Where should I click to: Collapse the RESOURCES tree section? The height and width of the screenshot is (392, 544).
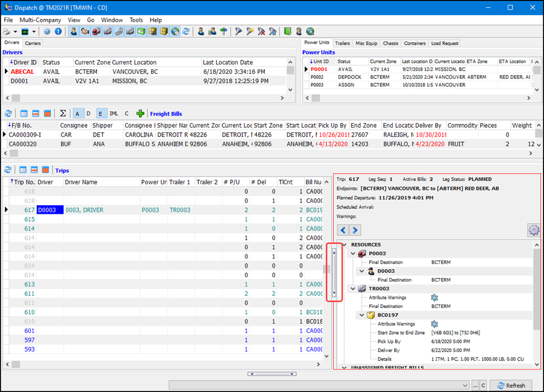pos(345,245)
